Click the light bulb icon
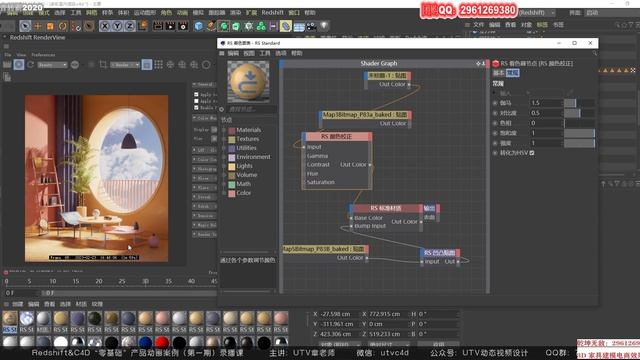The width and height of the screenshot is (640, 360). [324, 26]
